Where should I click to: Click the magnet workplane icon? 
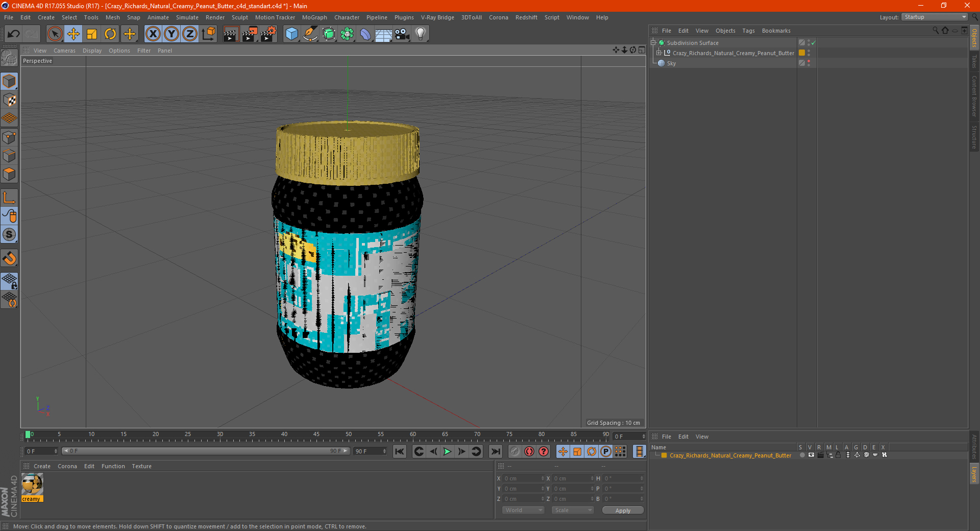point(9,258)
